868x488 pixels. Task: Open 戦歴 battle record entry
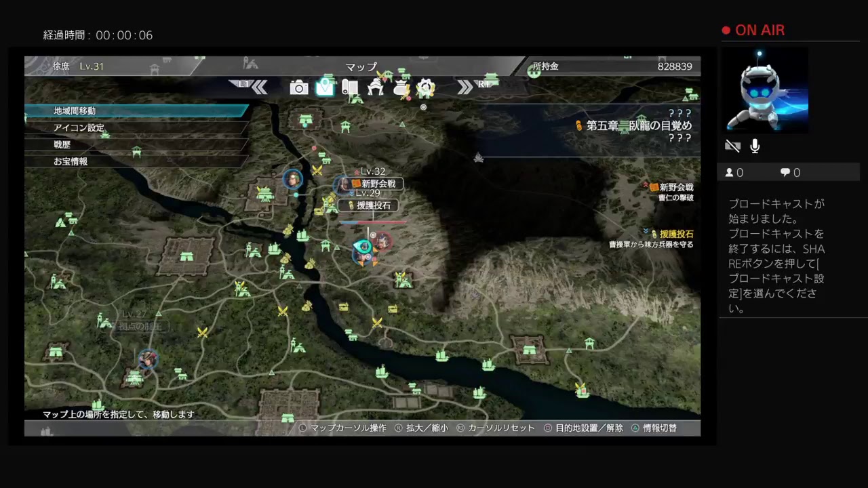(136, 144)
